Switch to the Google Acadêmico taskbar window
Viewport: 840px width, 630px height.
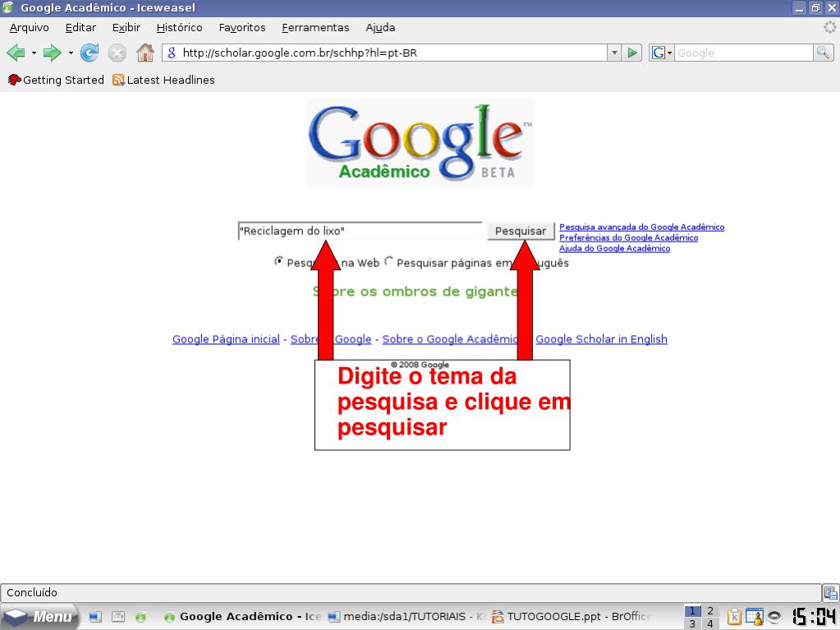pyautogui.click(x=242, y=617)
